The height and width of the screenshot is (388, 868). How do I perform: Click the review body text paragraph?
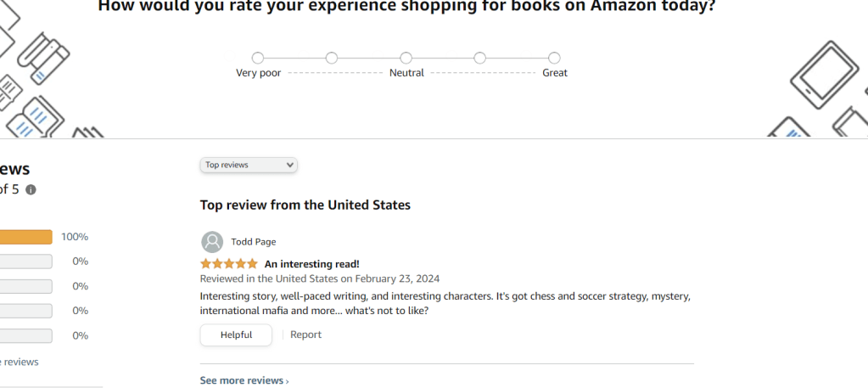point(445,303)
